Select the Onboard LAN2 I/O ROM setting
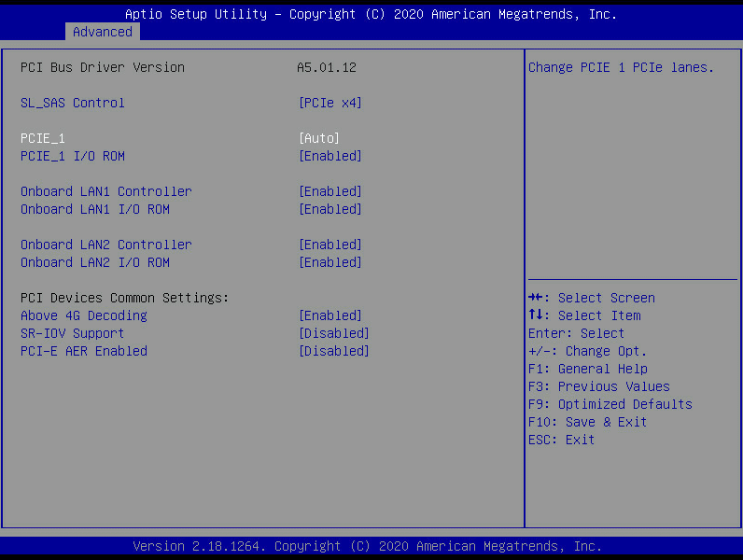The width and height of the screenshot is (743, 560). (x=95, y=262)
